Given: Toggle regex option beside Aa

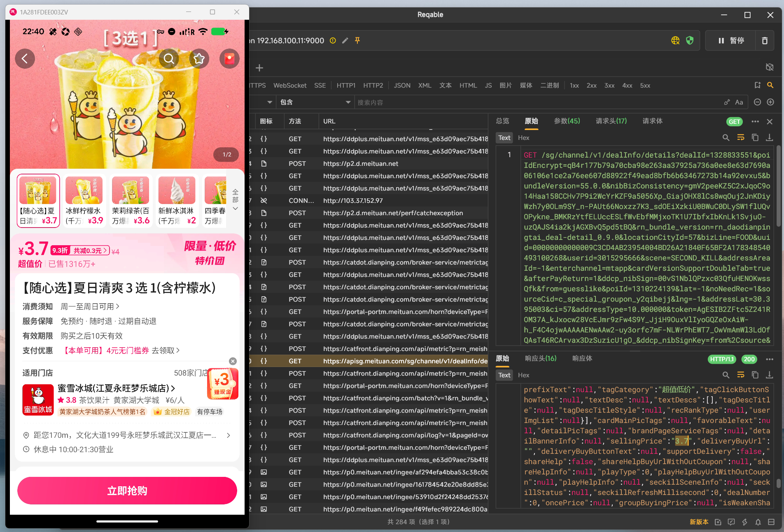Looking at the screenshot, I should point(727,102).
